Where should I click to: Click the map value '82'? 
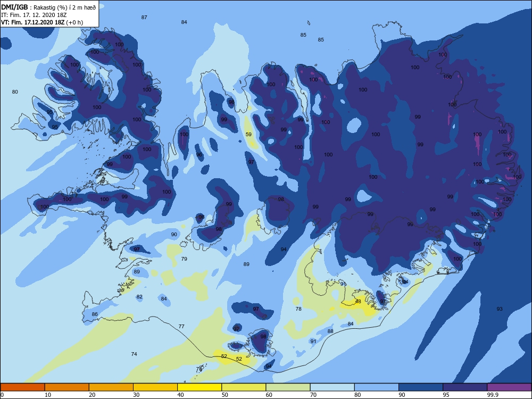click(139, 297)
